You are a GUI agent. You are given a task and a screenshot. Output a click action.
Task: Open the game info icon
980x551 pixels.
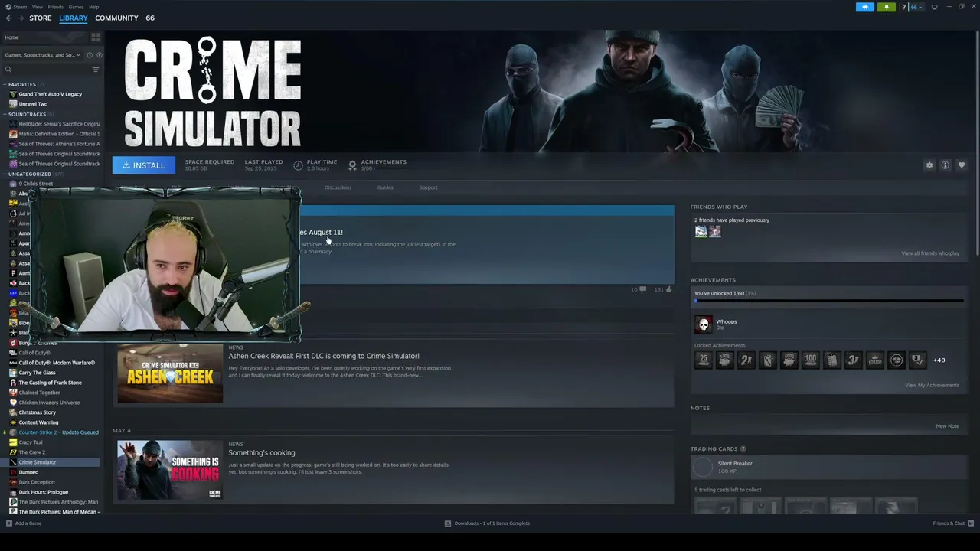tap(946, 165)
